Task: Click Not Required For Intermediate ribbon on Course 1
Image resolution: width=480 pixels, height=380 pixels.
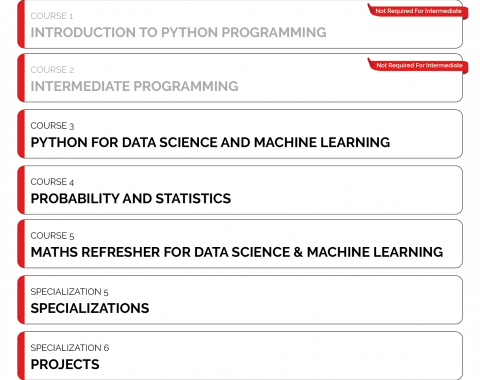Action: click(418, 11)
